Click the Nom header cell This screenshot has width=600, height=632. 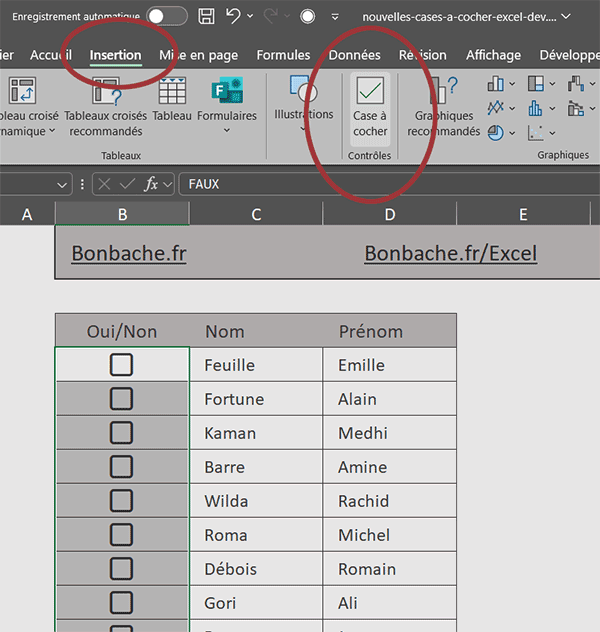pyautogui.click(x=256, y=331)
